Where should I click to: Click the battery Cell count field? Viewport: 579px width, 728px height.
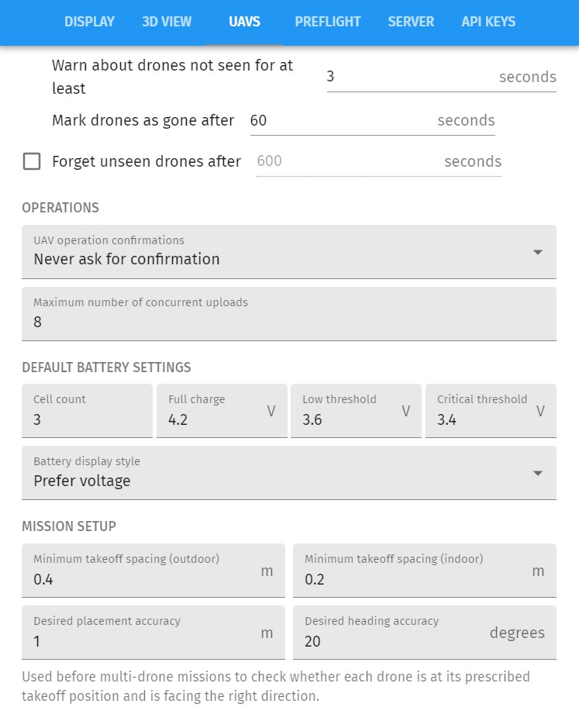(x=85, y=419)
